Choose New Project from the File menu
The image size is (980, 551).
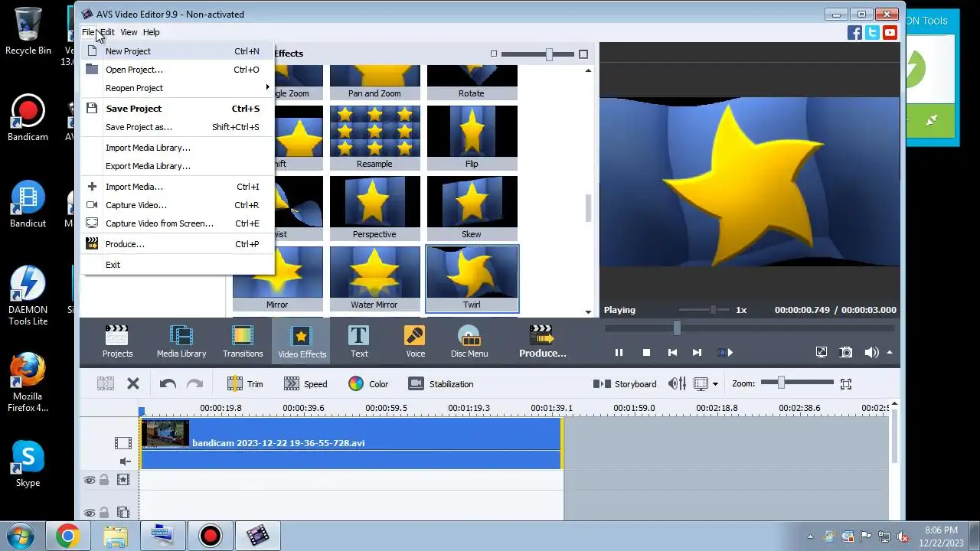[x=178, y=51]
